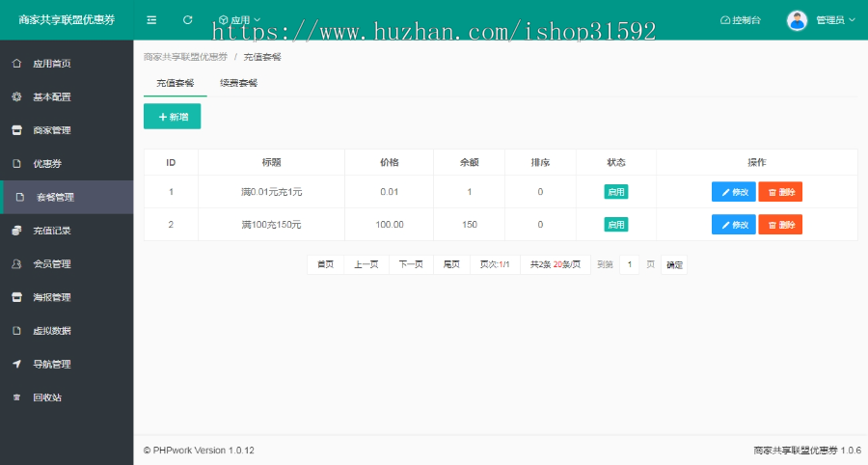Open 虚拟数据 sidebar item
This screenshot has height=465, width=868.
tap(52, 331)
